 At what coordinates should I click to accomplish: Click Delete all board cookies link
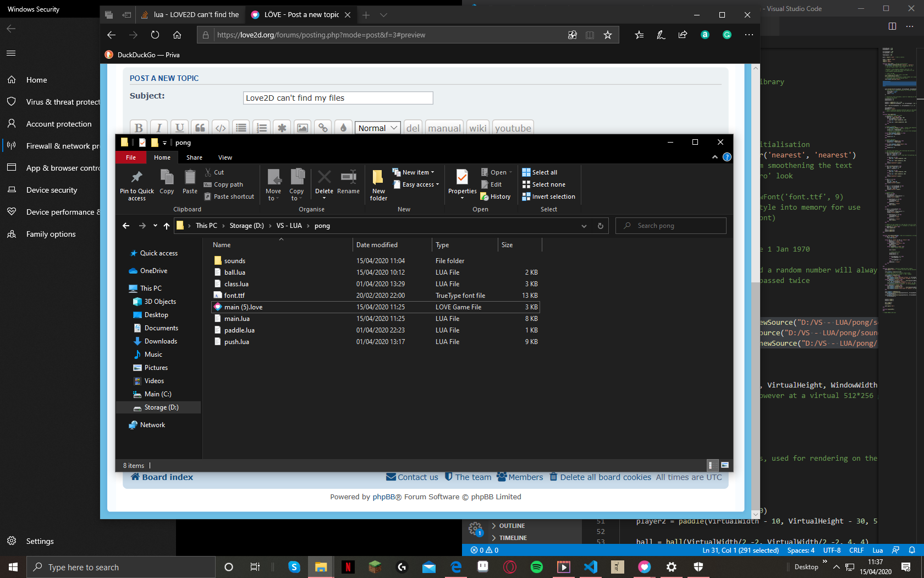click(x=600, y=477)
